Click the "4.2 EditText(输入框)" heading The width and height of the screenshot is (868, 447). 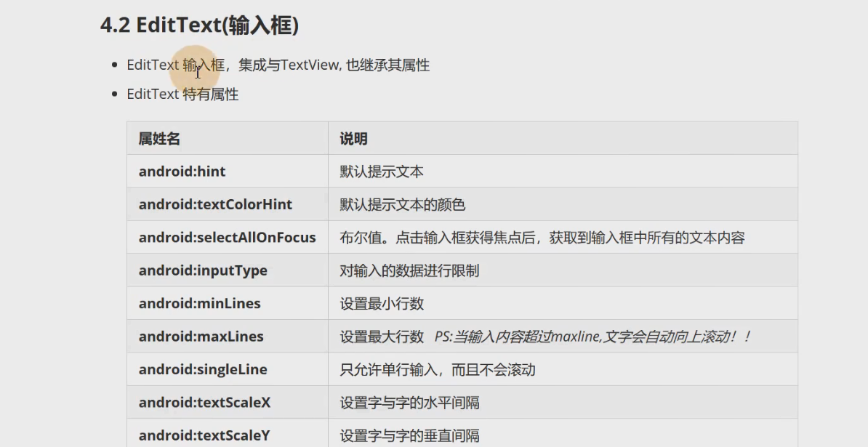pyautogui.click(x=199, y=25)
